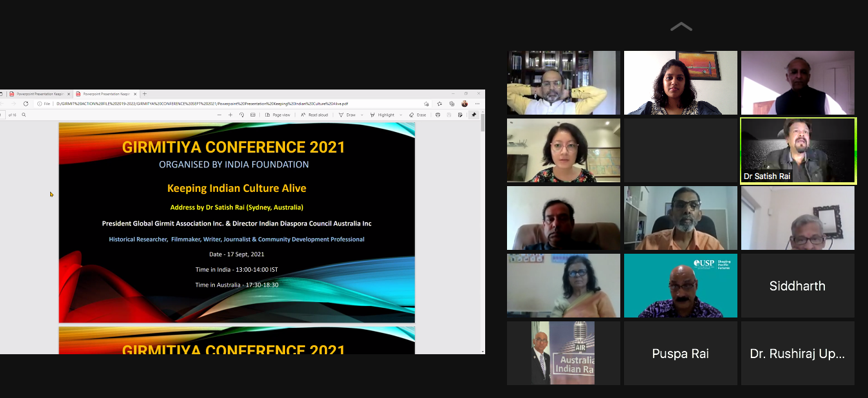
Task: Select the second Powerpoint Presentation tab
Action: (x=106, y=93)
